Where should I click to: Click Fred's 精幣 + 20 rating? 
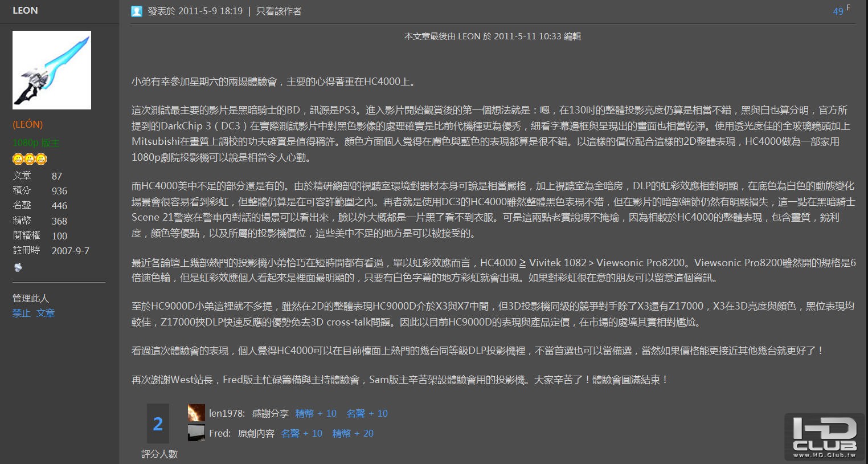[x=353, y=433]
